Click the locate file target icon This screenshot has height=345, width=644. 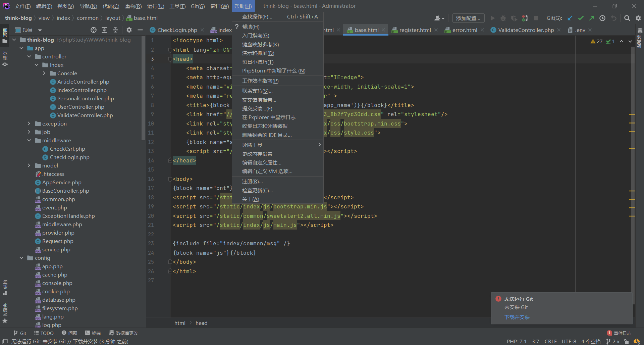pyautogui.click(x=94, y=30)
